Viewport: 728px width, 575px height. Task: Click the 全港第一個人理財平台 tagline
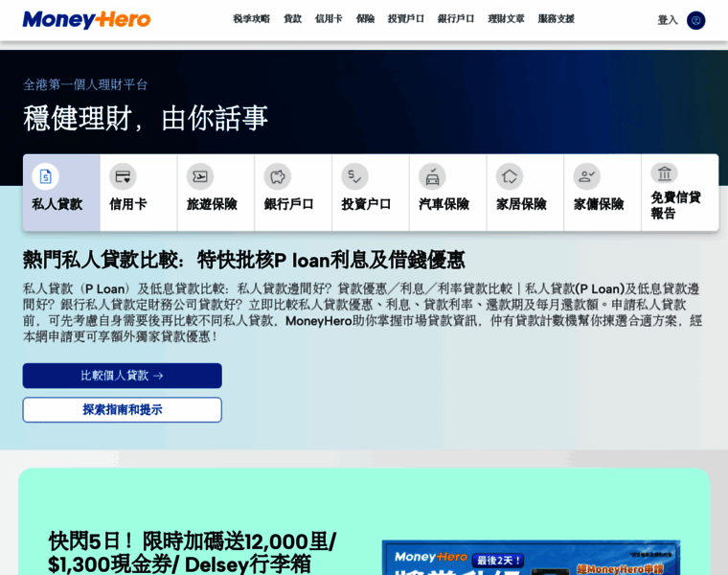(85, 84)
